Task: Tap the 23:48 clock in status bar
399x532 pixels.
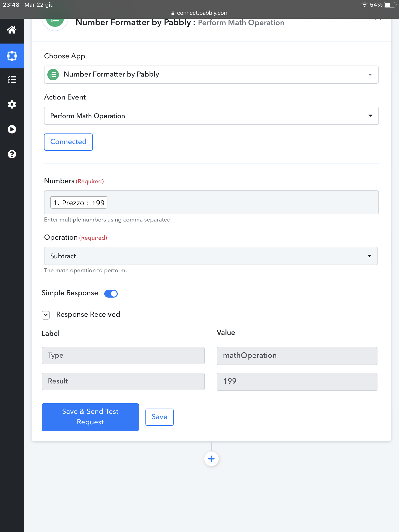Action: [11, 5]
